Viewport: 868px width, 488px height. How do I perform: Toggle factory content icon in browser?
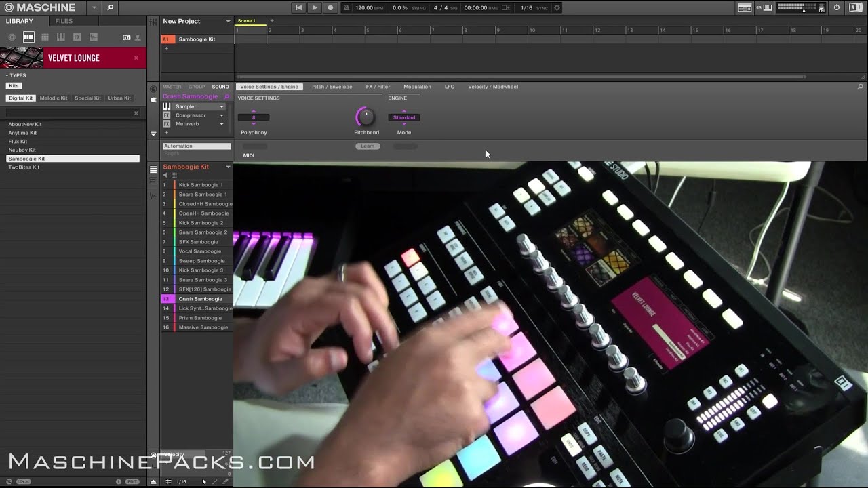click(x=127, y=37)
